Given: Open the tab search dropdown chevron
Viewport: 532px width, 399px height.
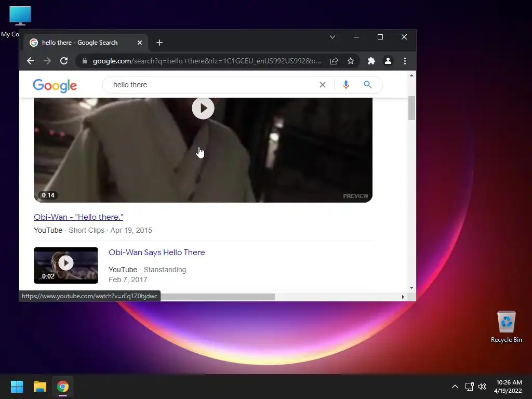Looking at the screenshot, I should [332, 37].
